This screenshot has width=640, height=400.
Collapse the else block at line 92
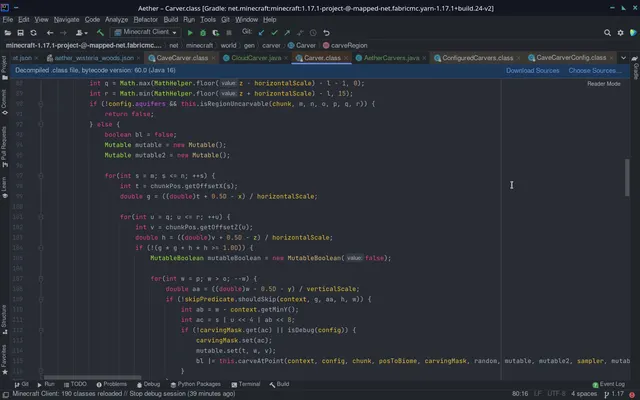pos(40,124)
